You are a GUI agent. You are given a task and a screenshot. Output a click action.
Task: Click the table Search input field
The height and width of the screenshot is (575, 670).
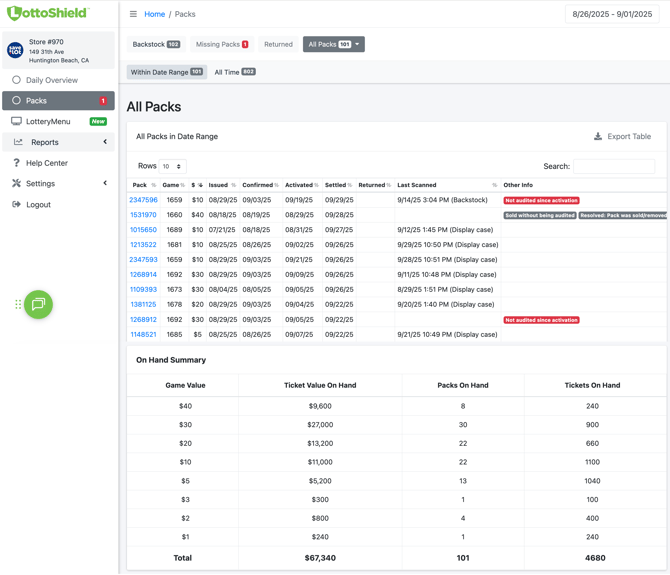(614, 166)
